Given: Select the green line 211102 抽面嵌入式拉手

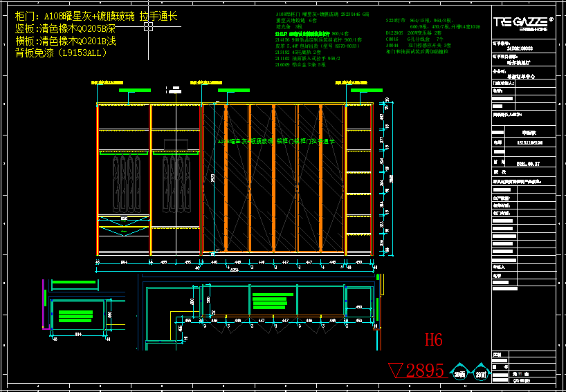Looking at the screenshot, I should 308,59.
